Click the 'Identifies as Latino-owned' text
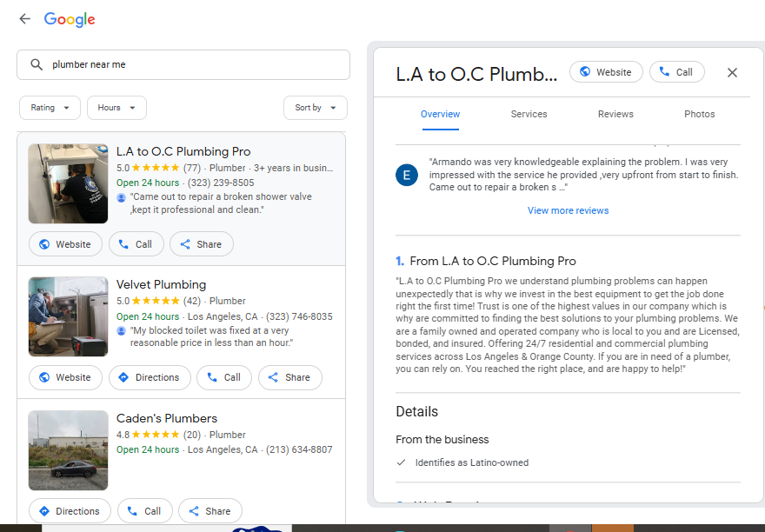This screenshot has width=765, height=532. coord(472,462)
